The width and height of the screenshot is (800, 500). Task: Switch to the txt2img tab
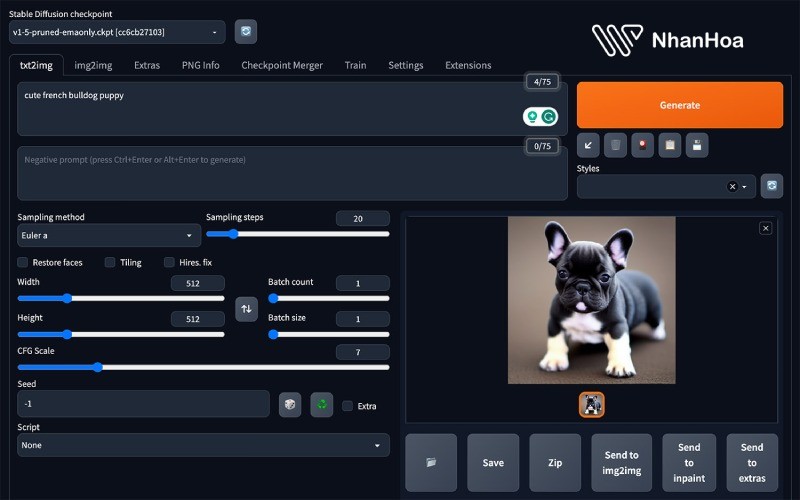[x=36, y=65]
